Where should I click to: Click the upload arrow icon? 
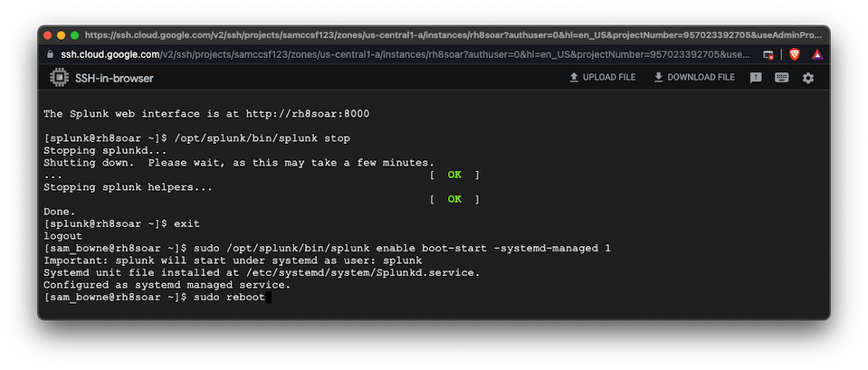point(573,78)
